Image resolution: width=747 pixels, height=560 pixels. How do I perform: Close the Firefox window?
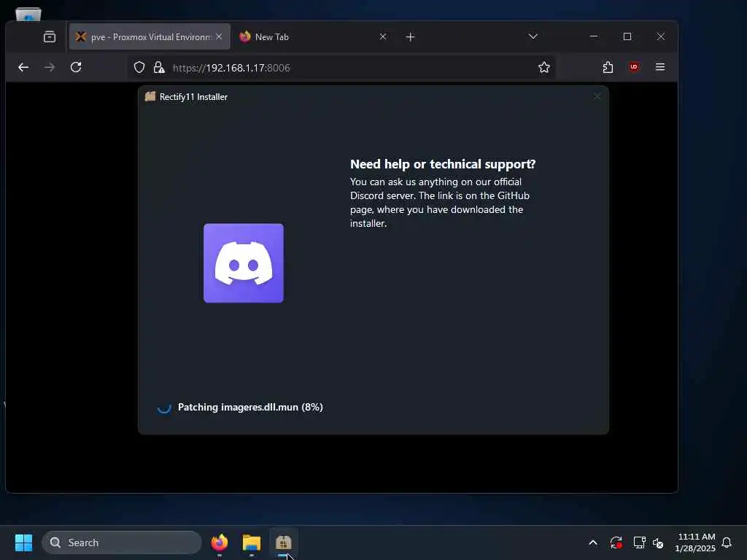click(661, 36)
